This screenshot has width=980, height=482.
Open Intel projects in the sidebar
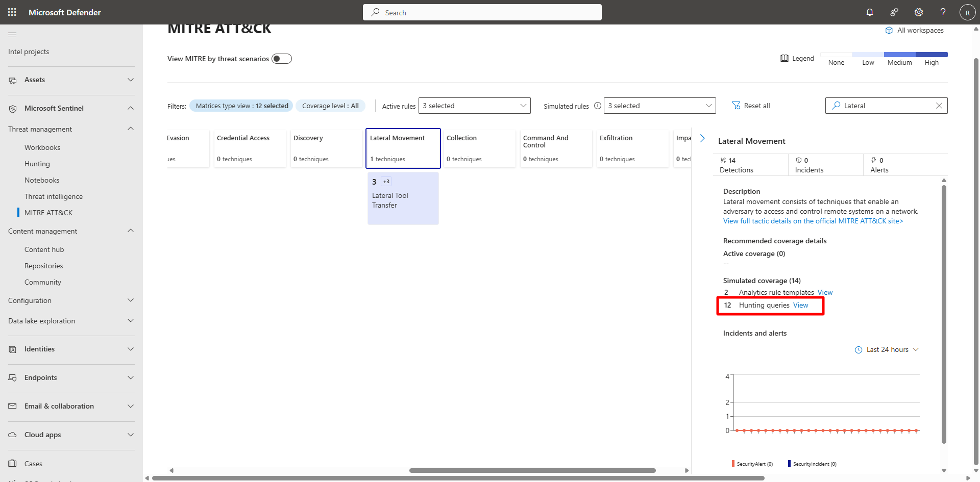tap(29, 52)
